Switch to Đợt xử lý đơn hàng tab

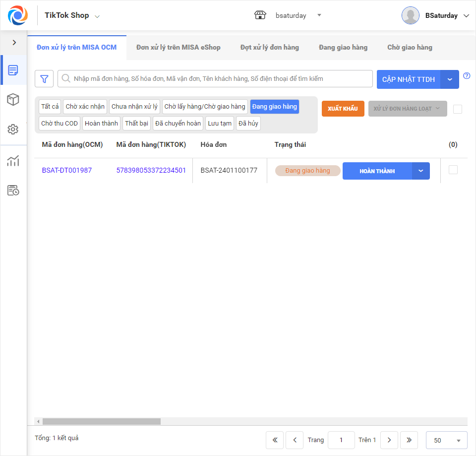coord(270,48)
